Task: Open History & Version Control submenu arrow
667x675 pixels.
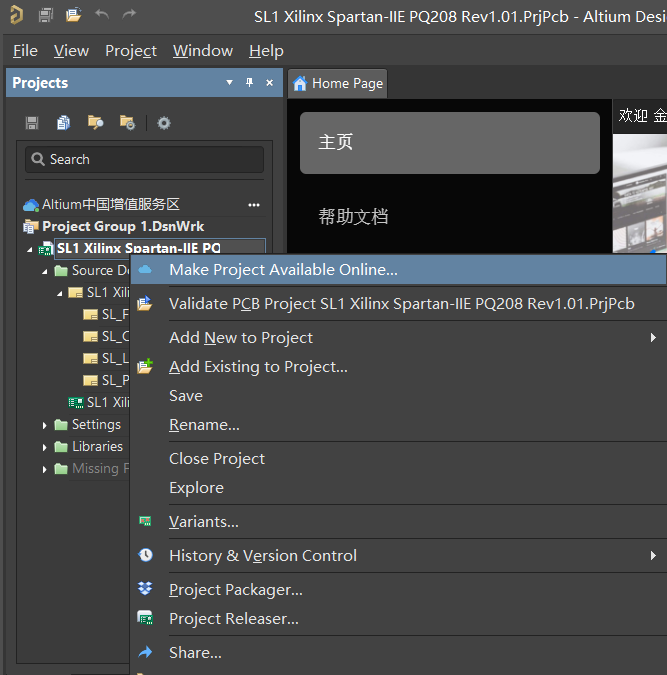Action: [653, 555]
